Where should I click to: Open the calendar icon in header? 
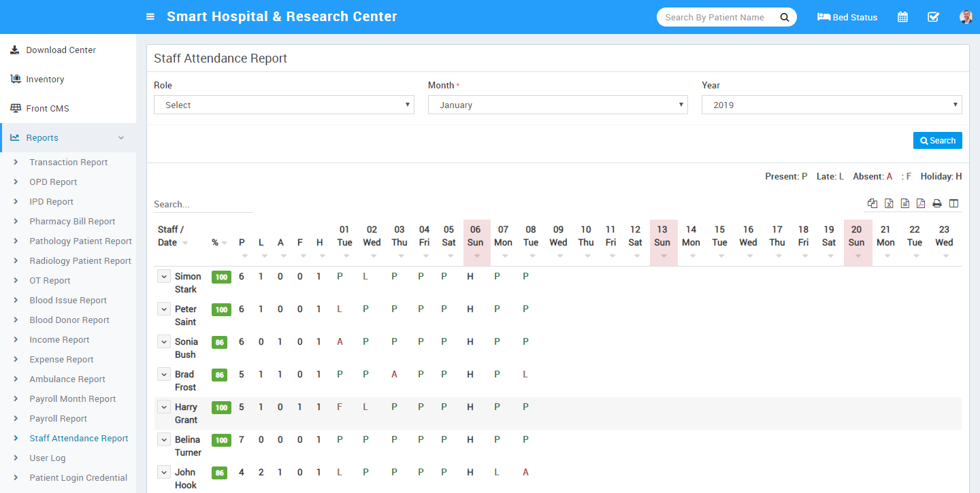pyautogui.click(x=902, y=17)
